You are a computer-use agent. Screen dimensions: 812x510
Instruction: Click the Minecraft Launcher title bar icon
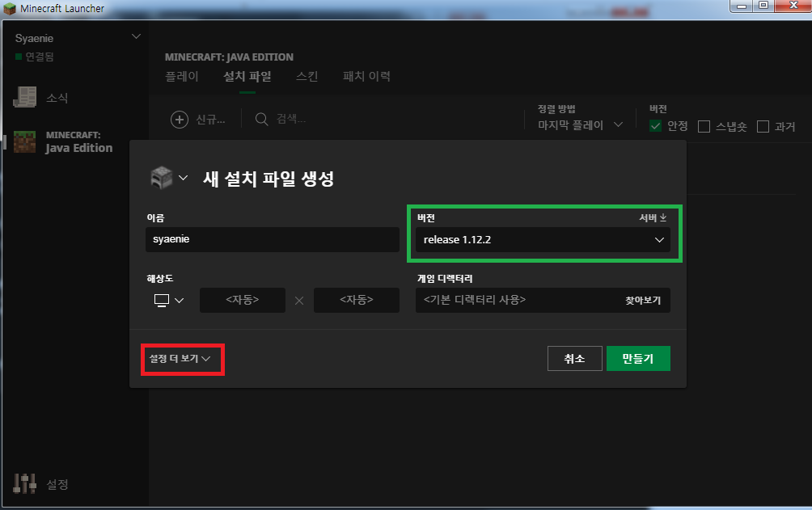[x=10, y=8]
